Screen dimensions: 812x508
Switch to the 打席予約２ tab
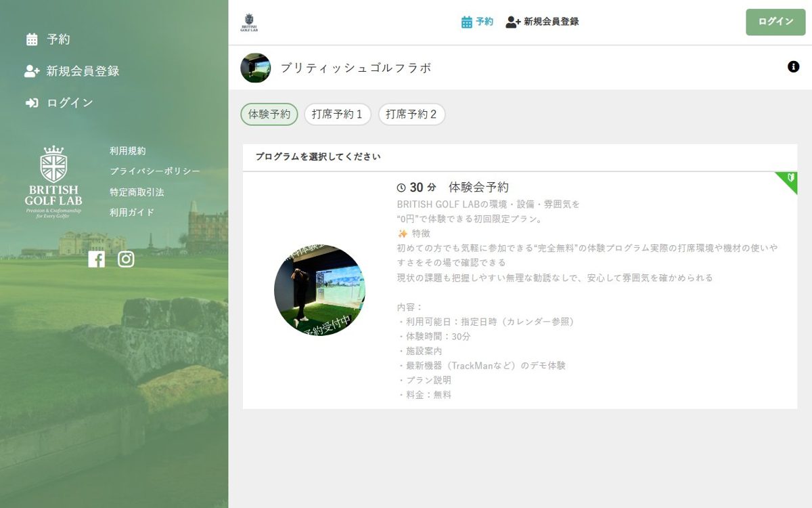point(411,114)
